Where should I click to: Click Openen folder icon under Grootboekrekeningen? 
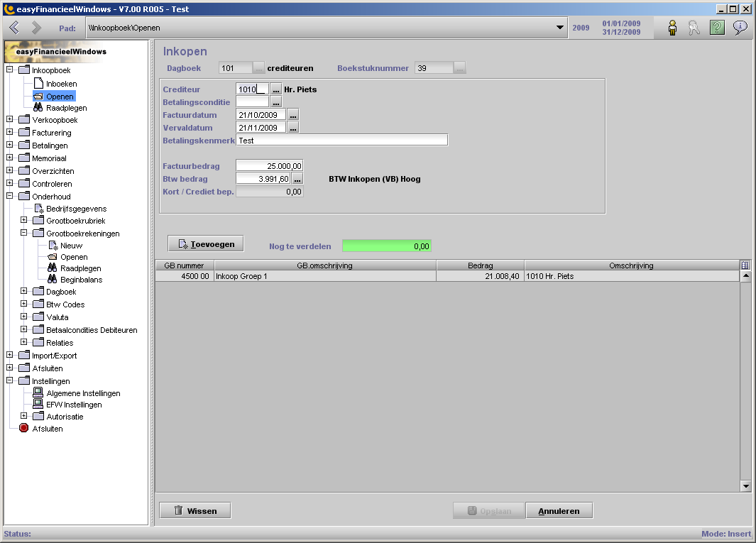click(53, 256)
